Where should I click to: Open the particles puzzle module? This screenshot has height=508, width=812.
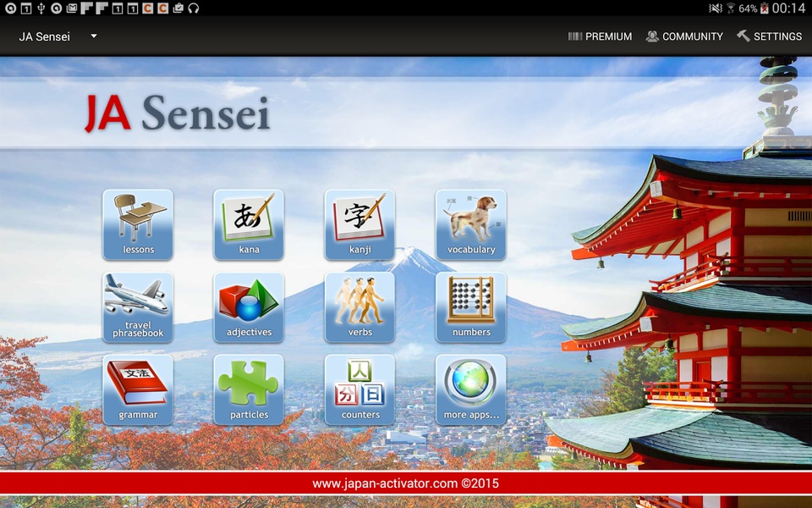point(249,389)
